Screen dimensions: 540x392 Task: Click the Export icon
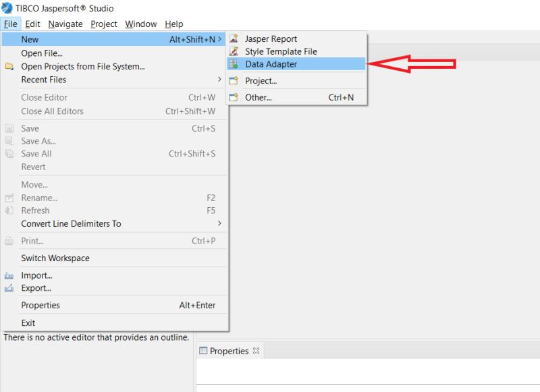(x=9, y=287)
